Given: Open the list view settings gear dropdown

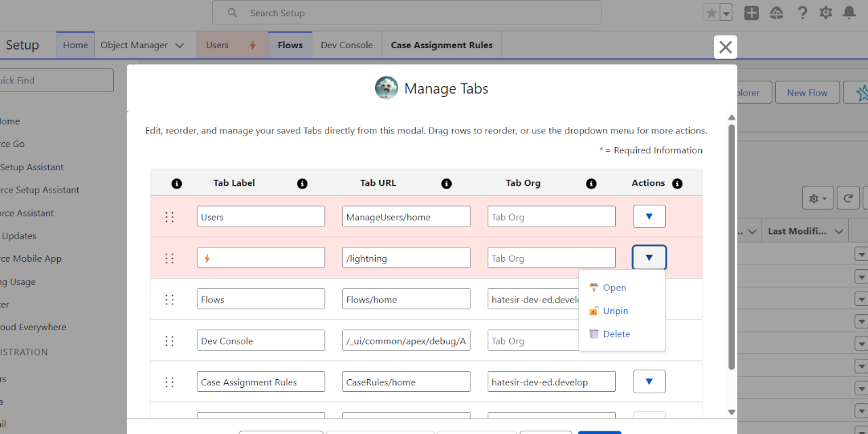Looking at the screenshot, I should click(x=817, y=199).
